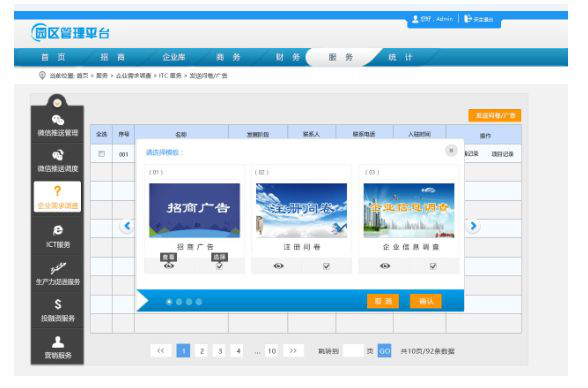Go to third carousel page dot

pyautogui.click(x=189, y=301)
